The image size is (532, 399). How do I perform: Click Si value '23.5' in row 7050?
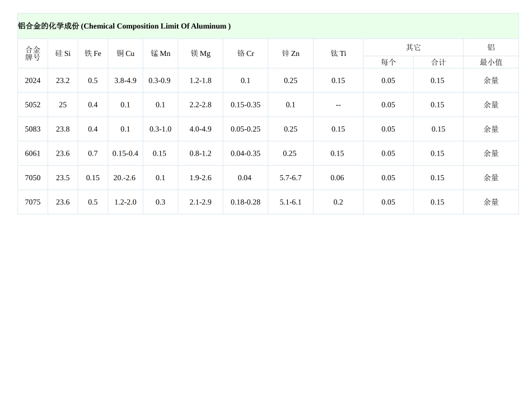pos(63,178)
